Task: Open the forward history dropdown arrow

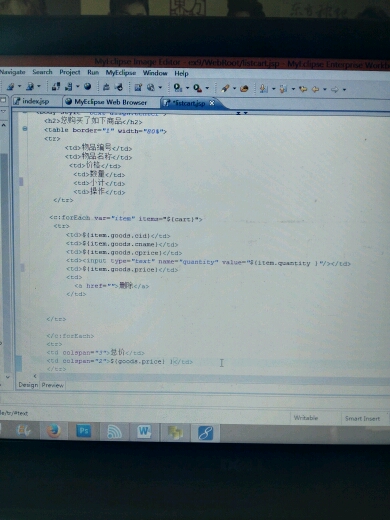Action: [x=344, y=90]
